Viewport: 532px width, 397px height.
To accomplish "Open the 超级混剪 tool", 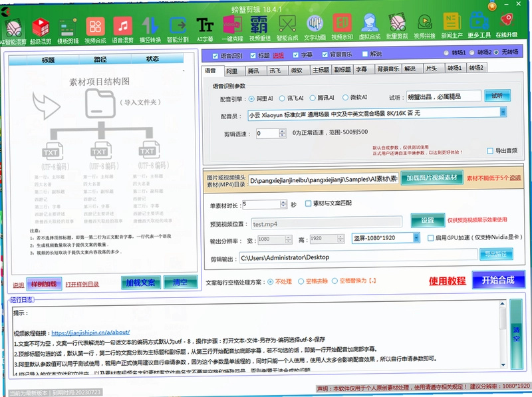I will click(41, 30).
